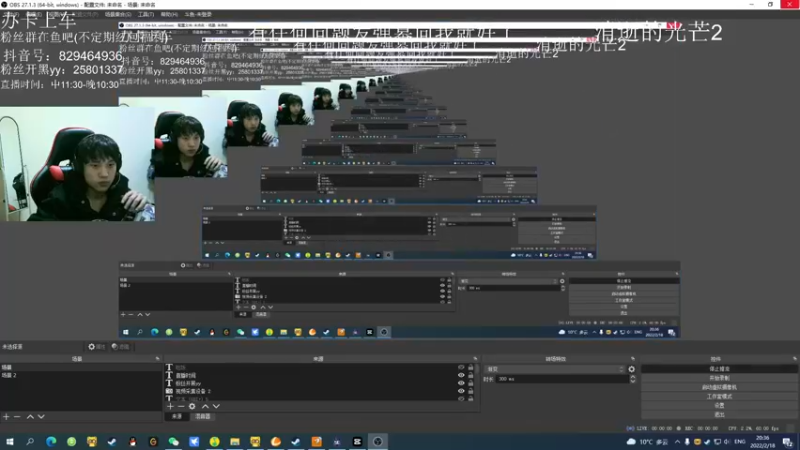The width and height of the screenshot is (800, 450).
Task: Move the selected scene down
Action: (41, 417)
